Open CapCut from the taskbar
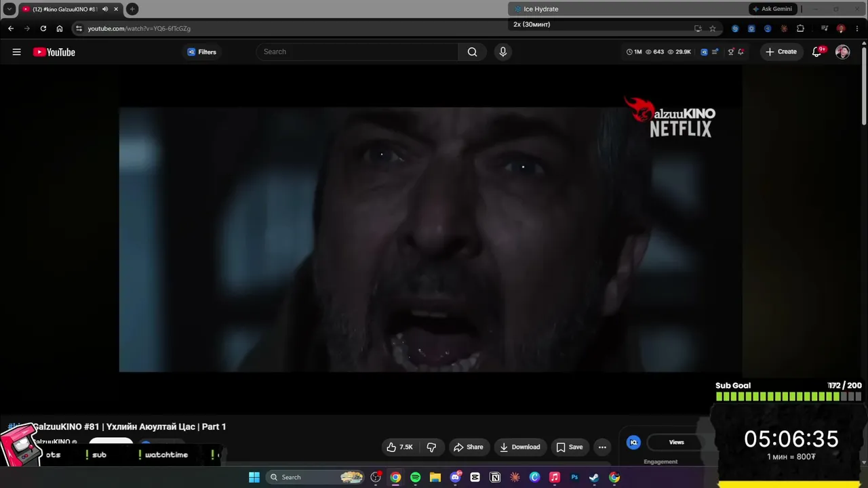 pos(475,477)
